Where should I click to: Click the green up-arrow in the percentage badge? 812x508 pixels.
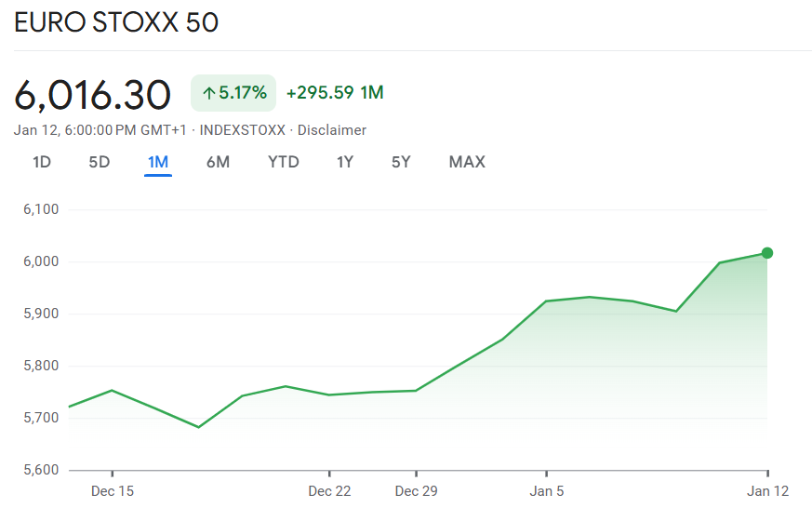tap(209, 93)
